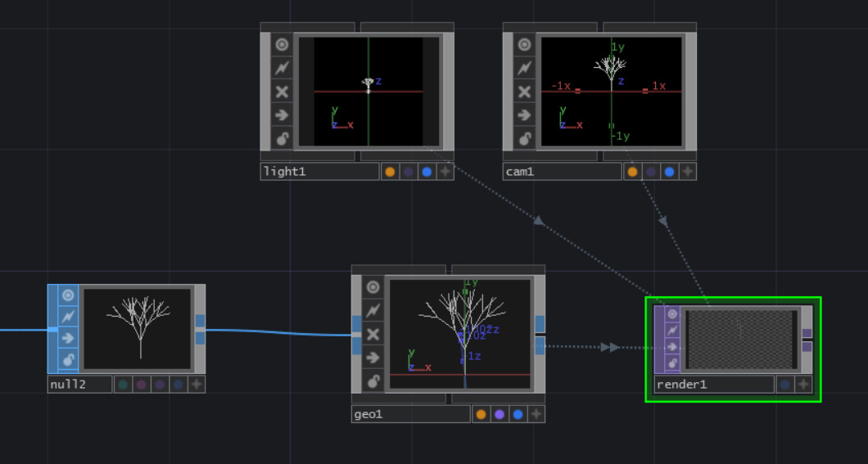The image size is (868, 464).
Task: Toggle purple pick flag on geo1
Action: (500, 414)
